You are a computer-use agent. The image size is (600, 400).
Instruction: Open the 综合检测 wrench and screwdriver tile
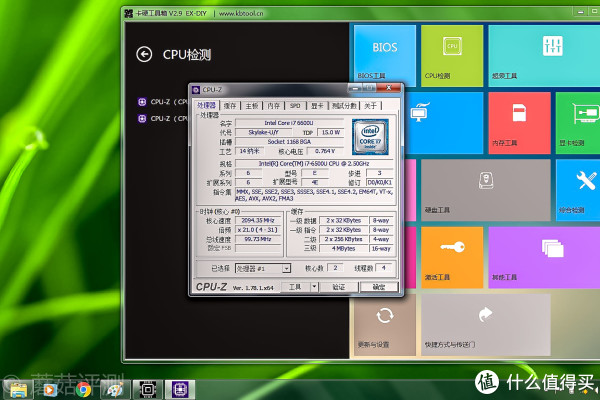click(x=578, y=190)
